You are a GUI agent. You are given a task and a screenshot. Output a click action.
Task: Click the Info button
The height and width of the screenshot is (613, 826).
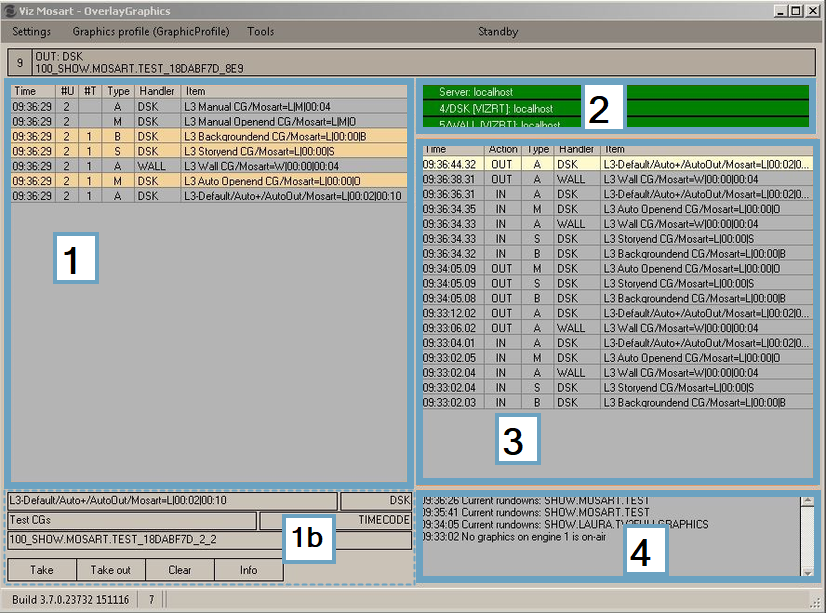coord(248,570)
